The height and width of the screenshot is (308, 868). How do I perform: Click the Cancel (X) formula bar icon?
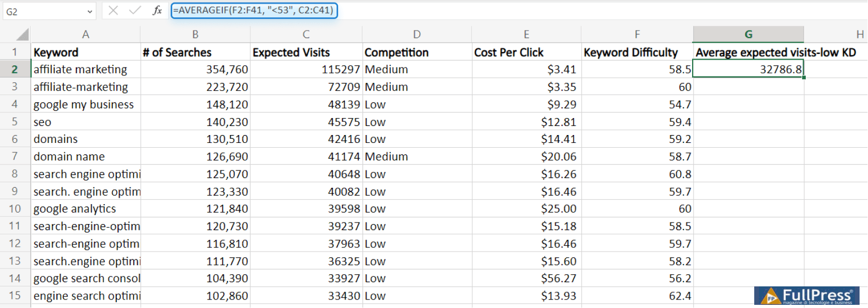(113, 11)
